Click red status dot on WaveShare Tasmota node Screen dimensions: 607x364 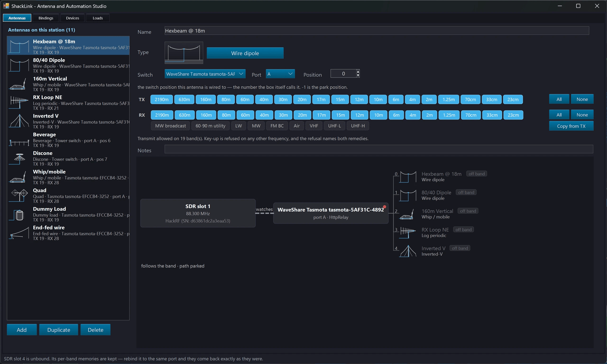[x=384, y=207]
